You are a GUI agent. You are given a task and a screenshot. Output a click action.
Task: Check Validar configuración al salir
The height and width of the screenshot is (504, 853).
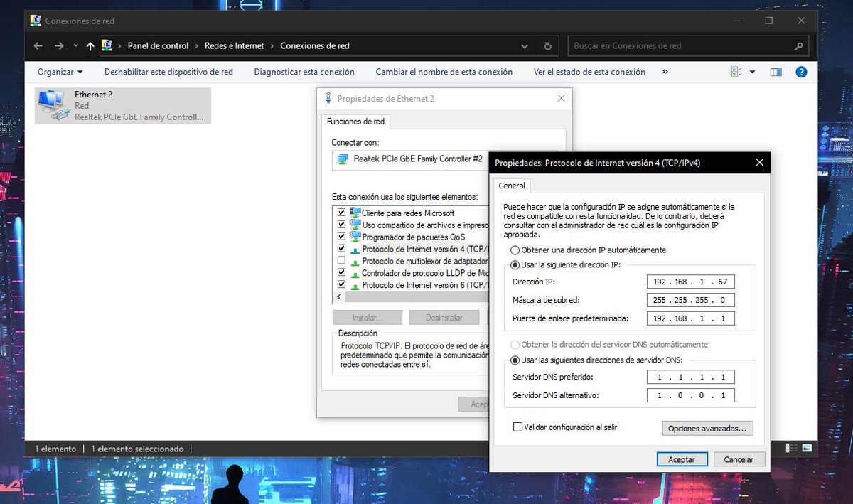[x=517, y=427]
